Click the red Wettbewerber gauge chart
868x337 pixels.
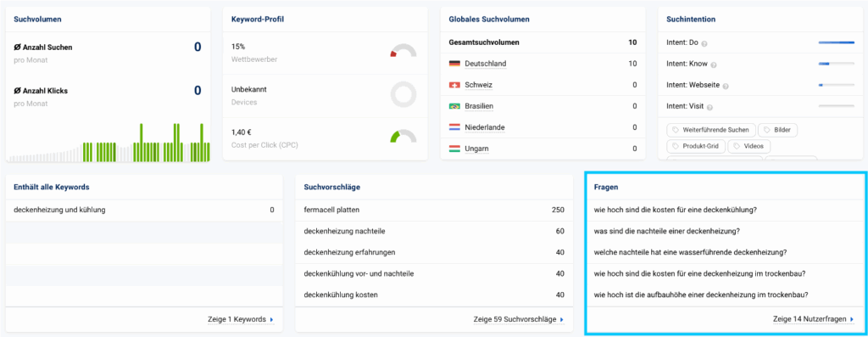pos(403,51)
